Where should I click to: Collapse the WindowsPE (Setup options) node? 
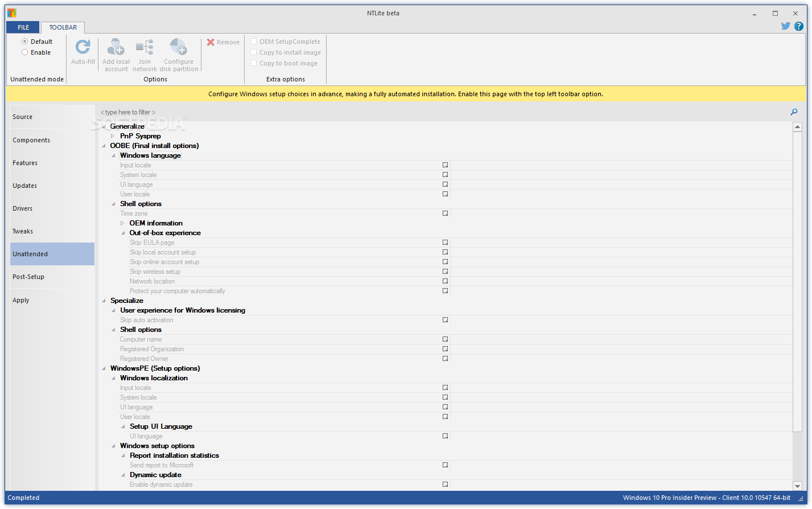coord(104,368)
